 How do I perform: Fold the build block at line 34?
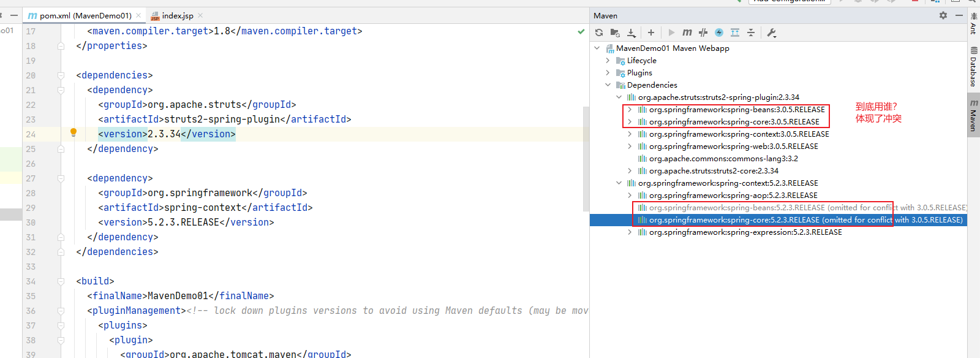[x=61, y=281]
